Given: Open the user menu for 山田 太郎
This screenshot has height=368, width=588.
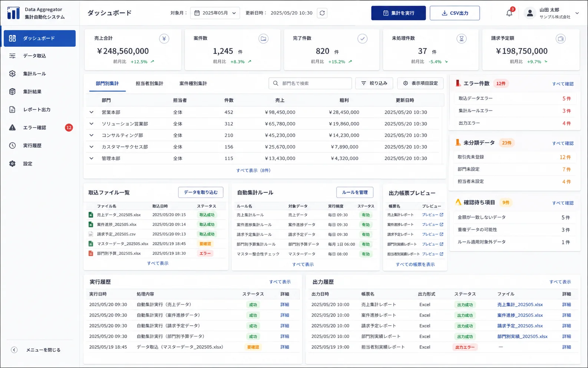Looking at the screenshot, I should pos(552,13).
